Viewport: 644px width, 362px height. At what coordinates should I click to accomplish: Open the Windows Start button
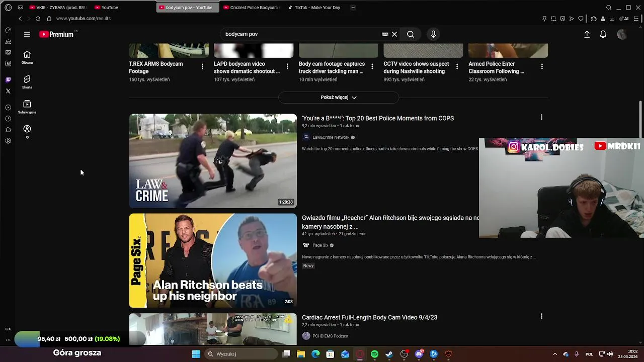click(196, 354)
